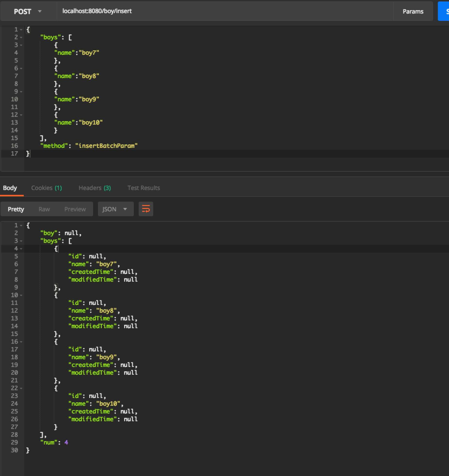This screenshot has width=449, height=476.
Task: Click "boy10" value in request body
Action: [x=91, y=123]
